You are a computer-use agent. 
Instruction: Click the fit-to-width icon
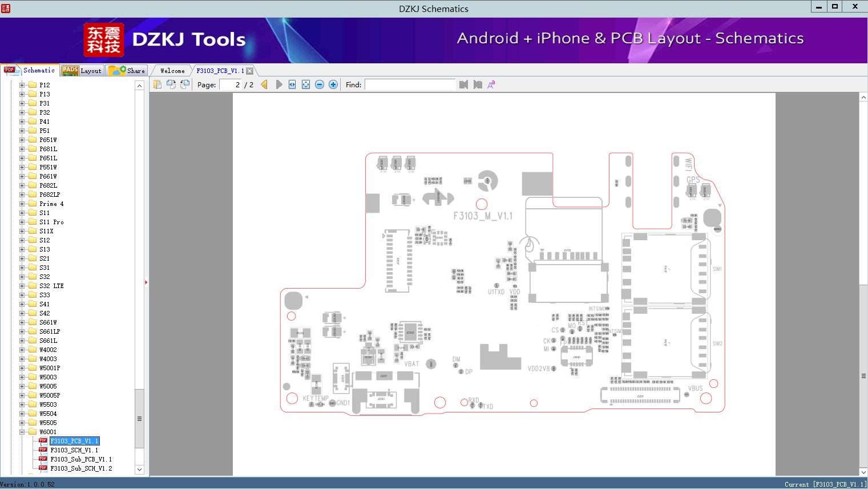(292, 84)
